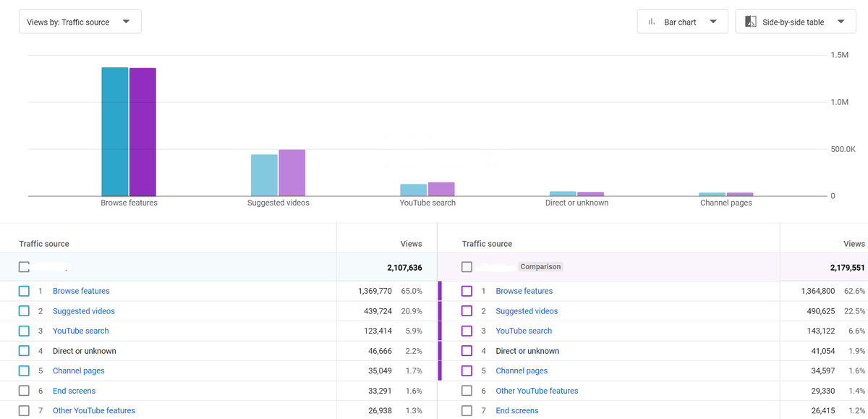The height and width of the screenshot is (419, 868).
Task: Click the purple Browse features bar
Action: click(x=142, y=132)
